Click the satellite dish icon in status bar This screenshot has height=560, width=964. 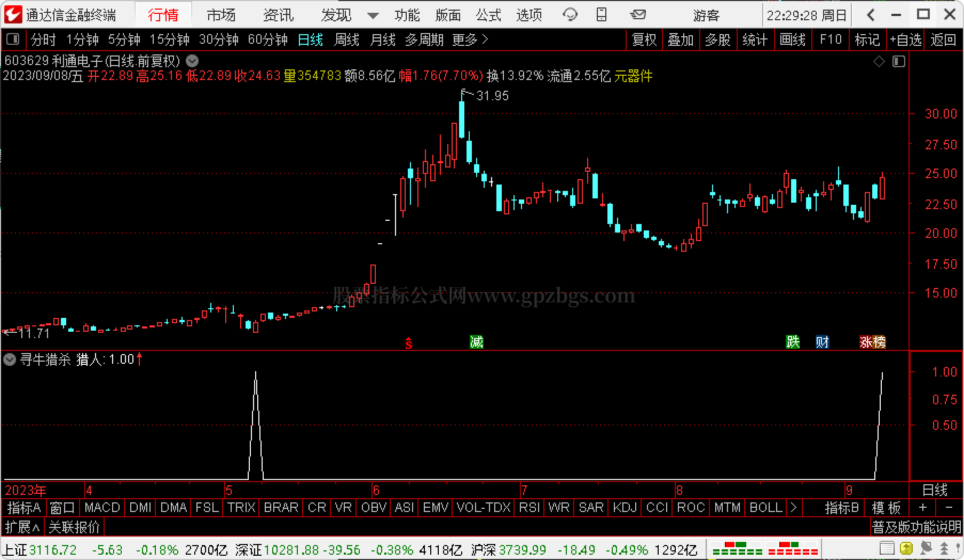pos(926,548)
